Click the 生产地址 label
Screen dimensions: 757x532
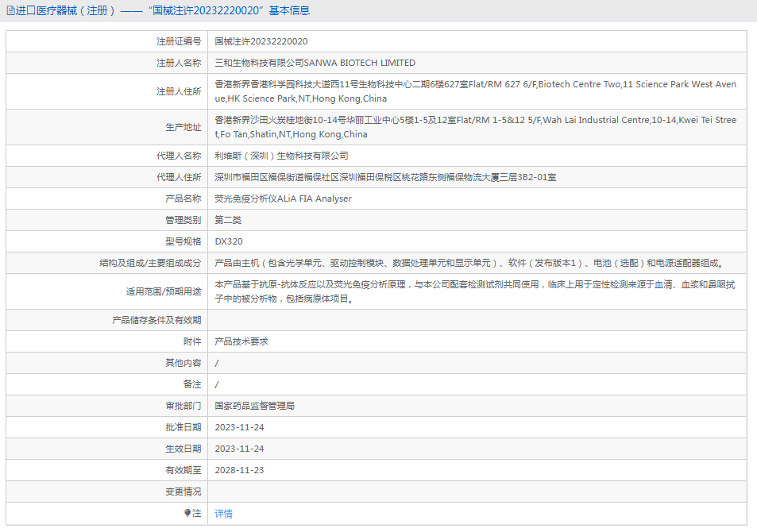pos(183,127)
